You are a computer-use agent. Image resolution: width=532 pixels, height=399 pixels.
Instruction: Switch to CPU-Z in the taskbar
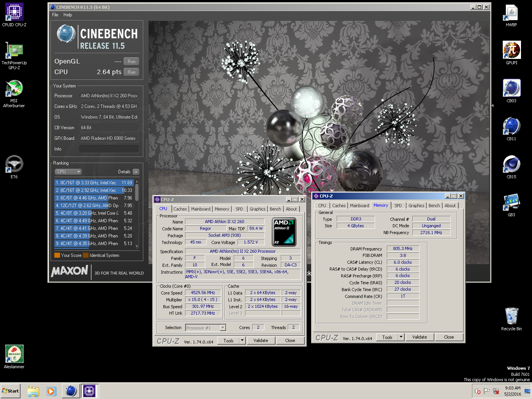(x=89, y=391)
